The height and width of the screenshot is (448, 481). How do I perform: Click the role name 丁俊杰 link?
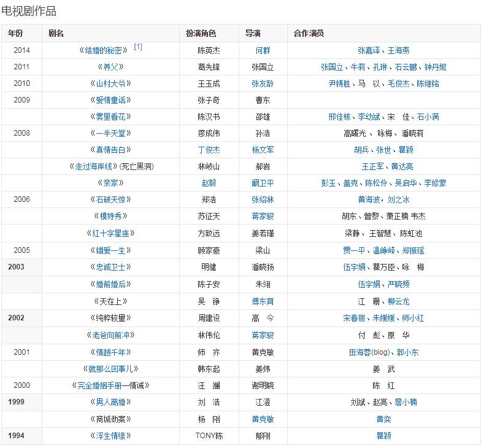209,150
